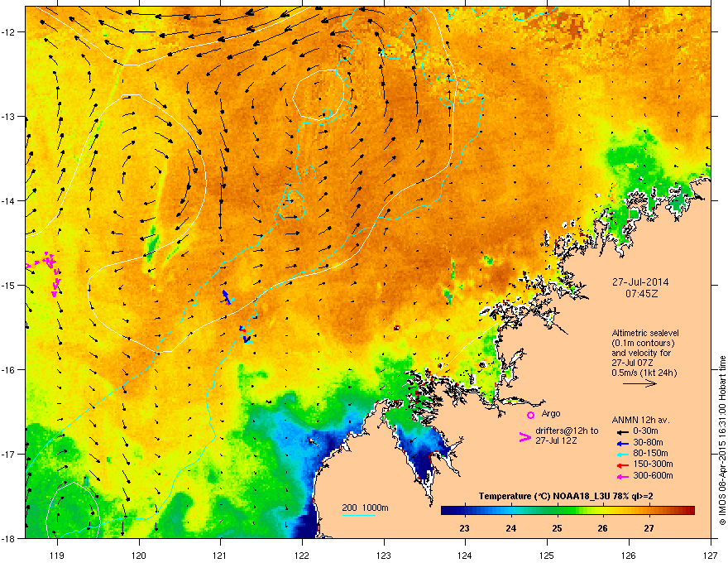Click the color bar tick label 25
Screen dimensions: 728x563
[x=557, y=528]
